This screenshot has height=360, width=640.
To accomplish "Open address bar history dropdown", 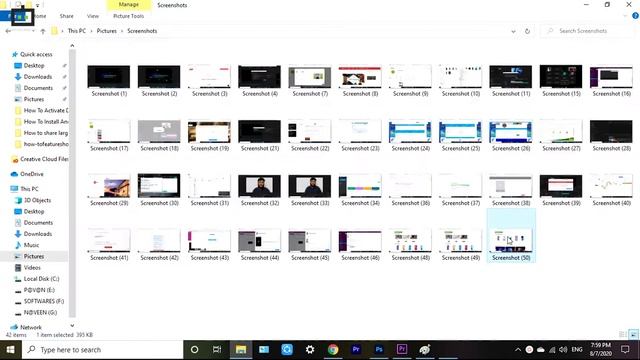I will [513, 31].
